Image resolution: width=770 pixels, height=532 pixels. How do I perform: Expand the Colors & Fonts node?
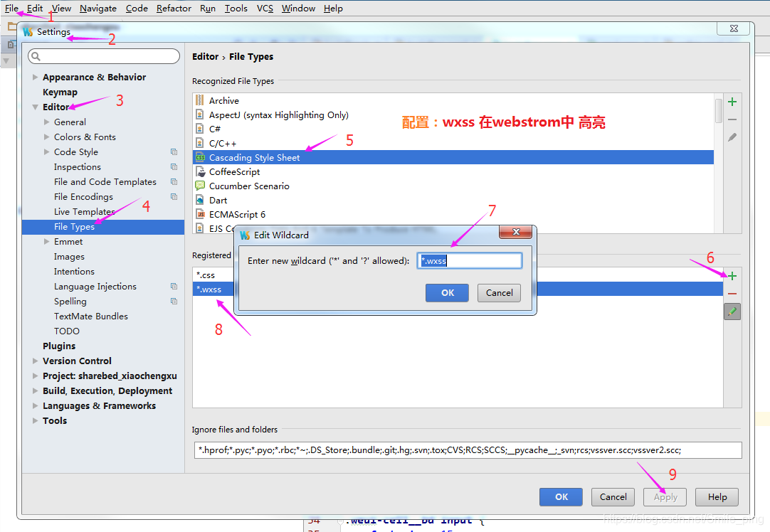47,137
